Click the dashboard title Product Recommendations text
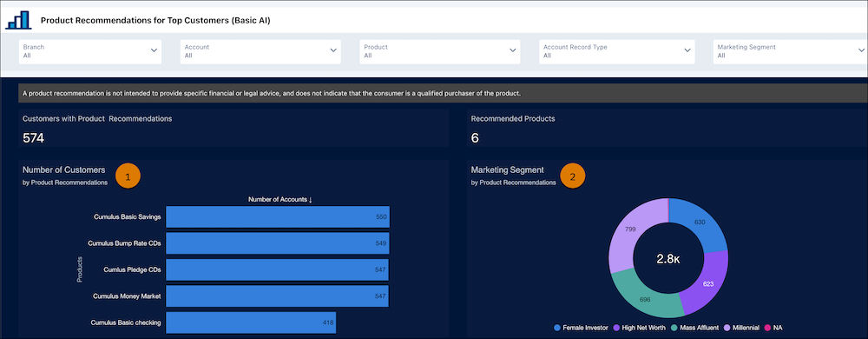 [x=155, y=21]
